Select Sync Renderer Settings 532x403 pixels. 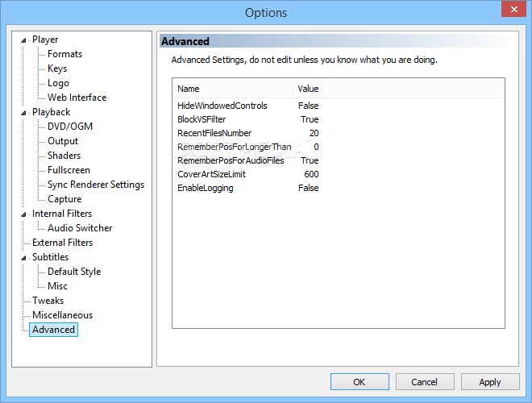pos(96,185)
